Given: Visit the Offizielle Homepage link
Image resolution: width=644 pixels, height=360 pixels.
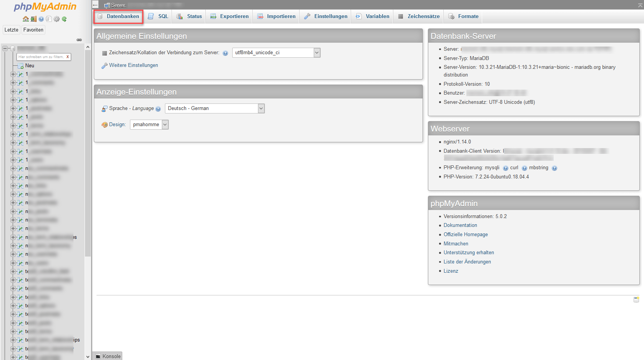Looking at the screenshot, I should (x=466, y=235).
